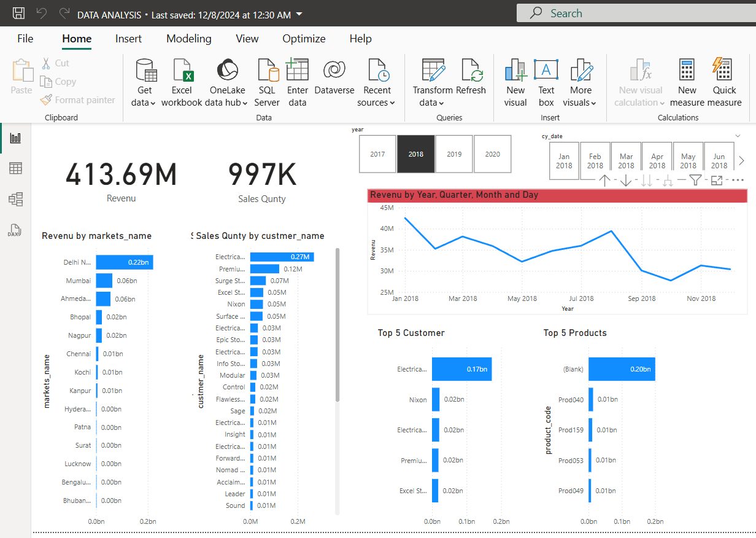This screenshot has height=538, width=756.
Task: Click the Save icon in title bar
Action: click(19, 13)
